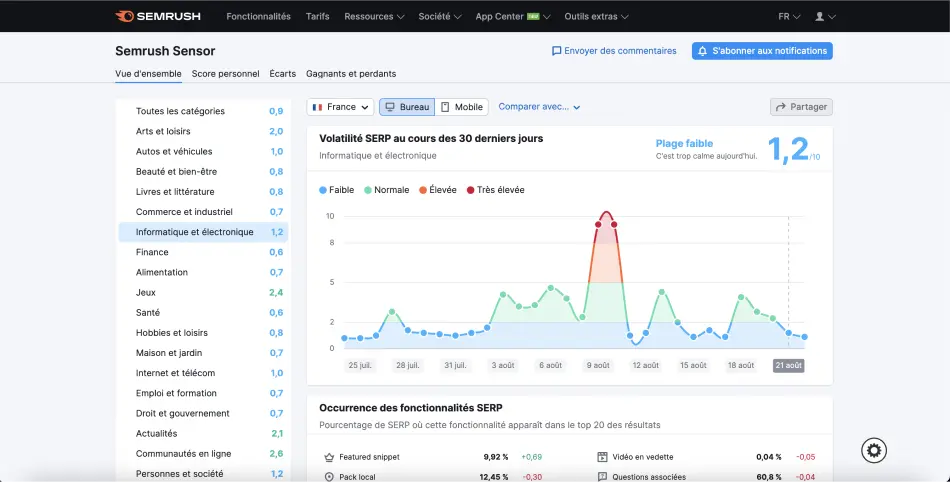The height and width of the screenshot is (482, 950).
Task: Select Maison et jardin category
Action: coord(204,353)
